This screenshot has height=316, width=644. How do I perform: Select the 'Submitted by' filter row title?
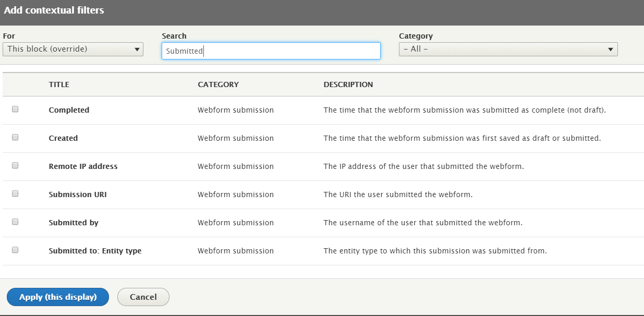coord(73,222)
